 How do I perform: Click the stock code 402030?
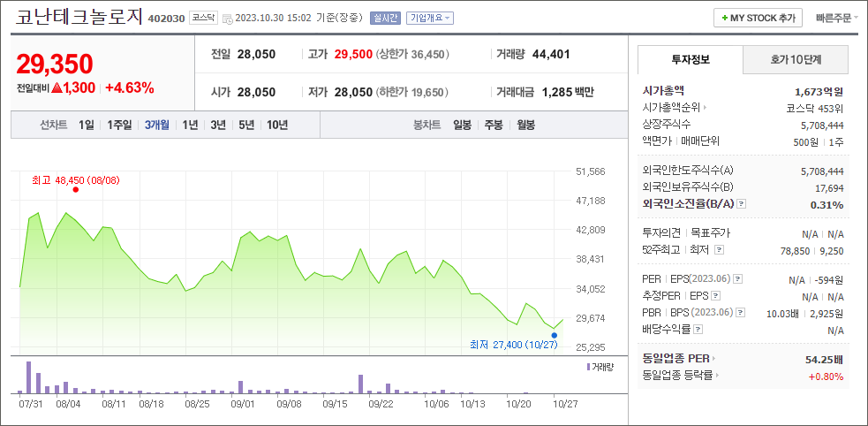click(167, 19)
